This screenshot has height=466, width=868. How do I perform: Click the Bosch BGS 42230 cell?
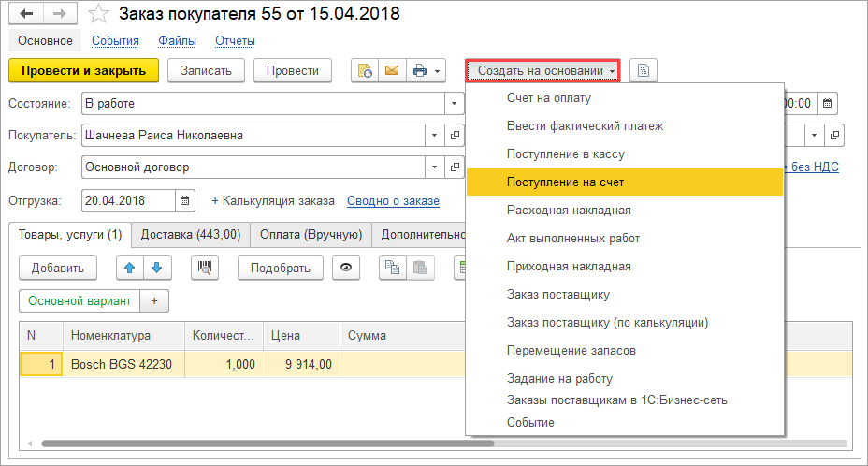point(123,365)
